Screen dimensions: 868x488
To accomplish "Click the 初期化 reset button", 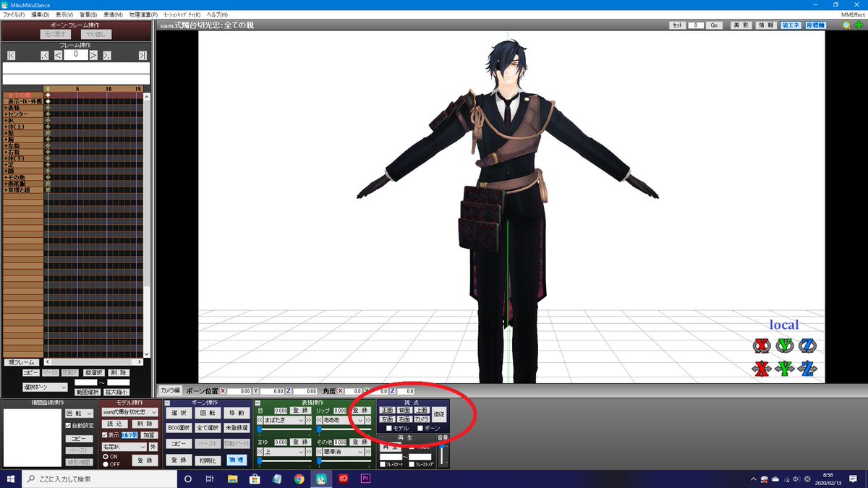I will pos(207,460).
